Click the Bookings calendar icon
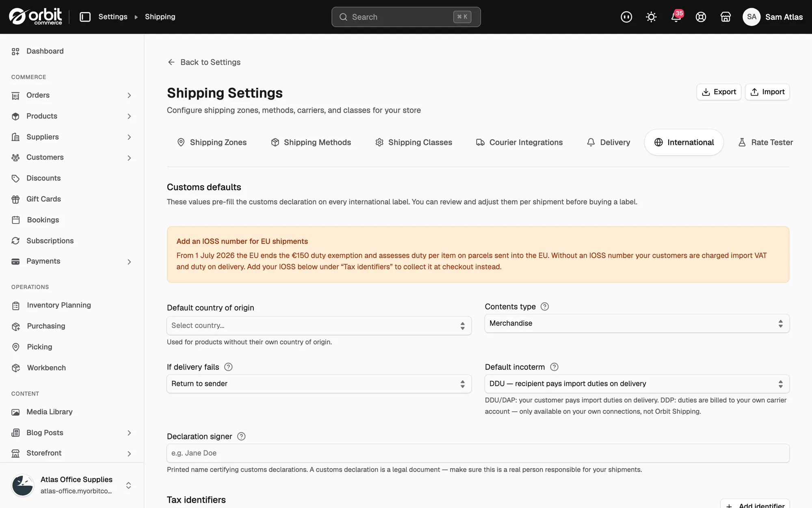Image resolution: width=812 pixels, height=508 pixels. tap(16, 220)
